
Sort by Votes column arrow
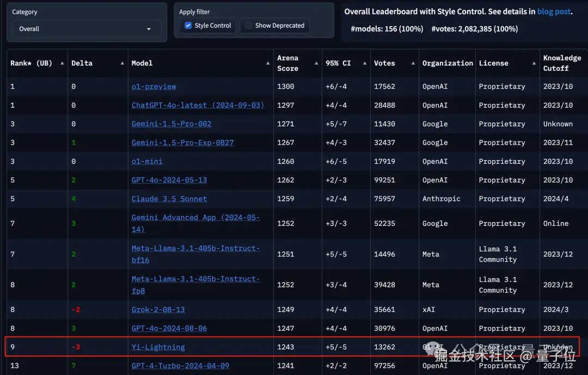point(413,63)
